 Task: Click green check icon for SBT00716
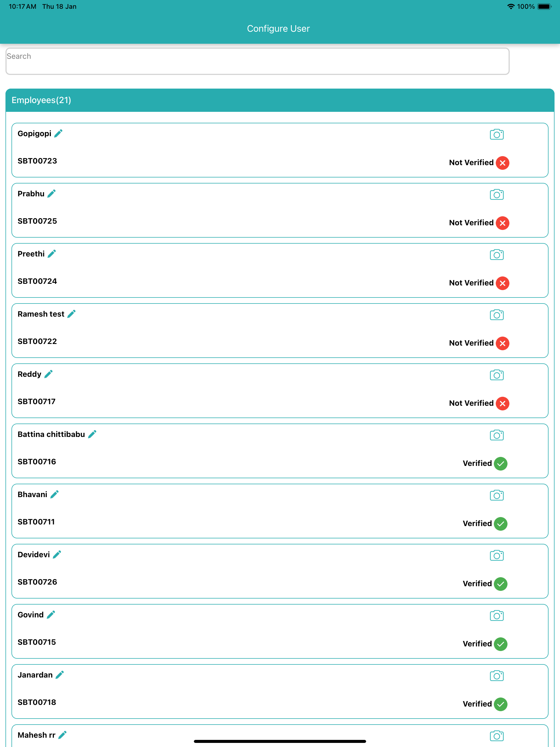click(501, 463)
